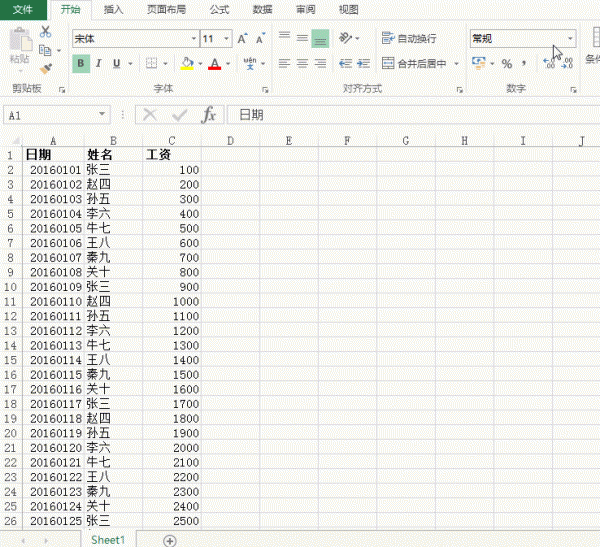The height and width of the screenshot is (547, 600).
Task: Click the column C header
Action: [172, 141]
